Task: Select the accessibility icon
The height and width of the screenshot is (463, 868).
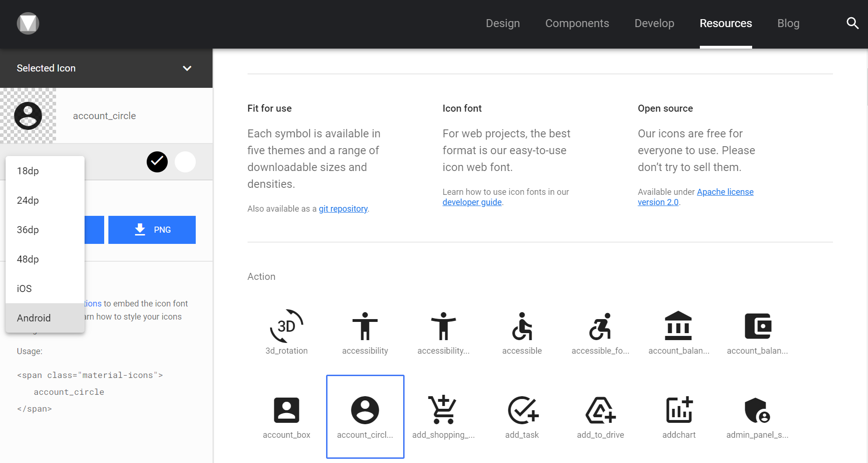Action: click(x=365, y=327)
